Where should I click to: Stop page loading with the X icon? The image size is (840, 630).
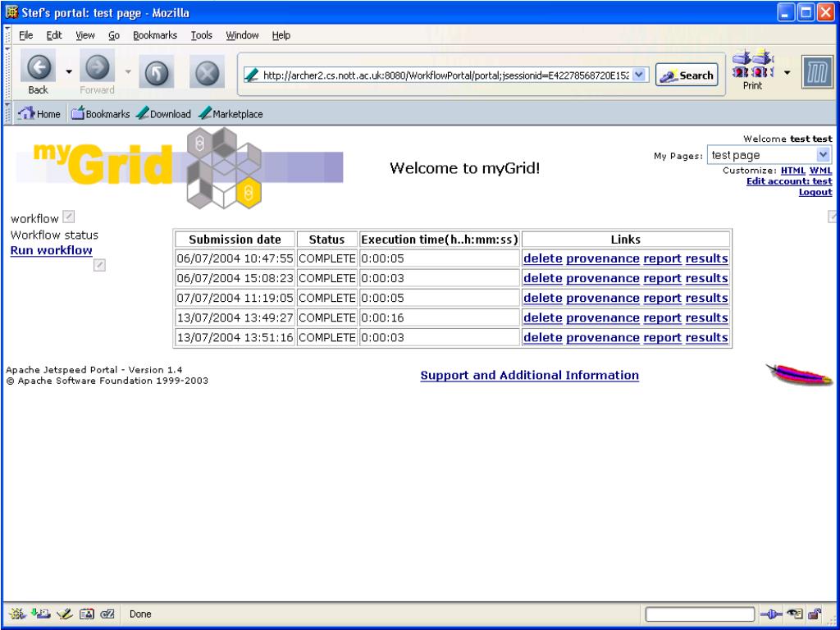click(207, 72)
